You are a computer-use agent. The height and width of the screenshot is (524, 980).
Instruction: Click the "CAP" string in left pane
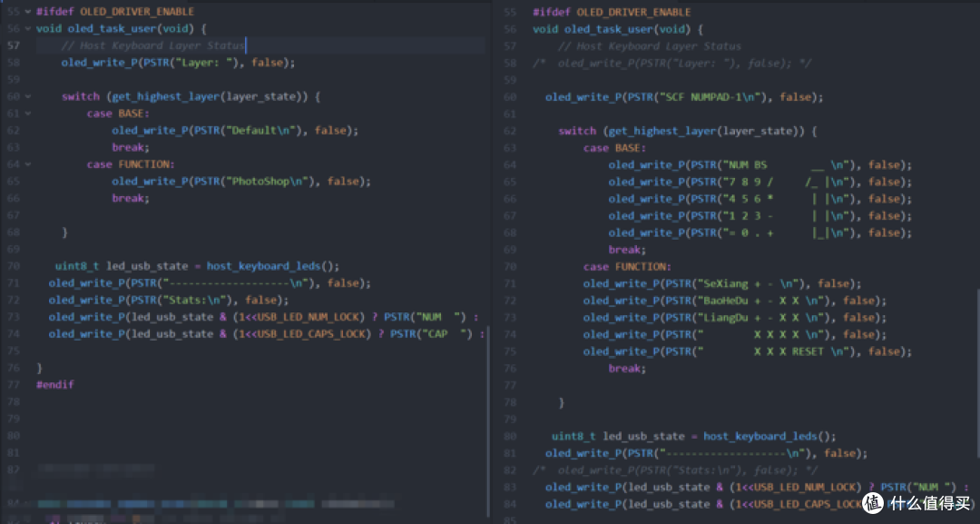pos(446,334)
